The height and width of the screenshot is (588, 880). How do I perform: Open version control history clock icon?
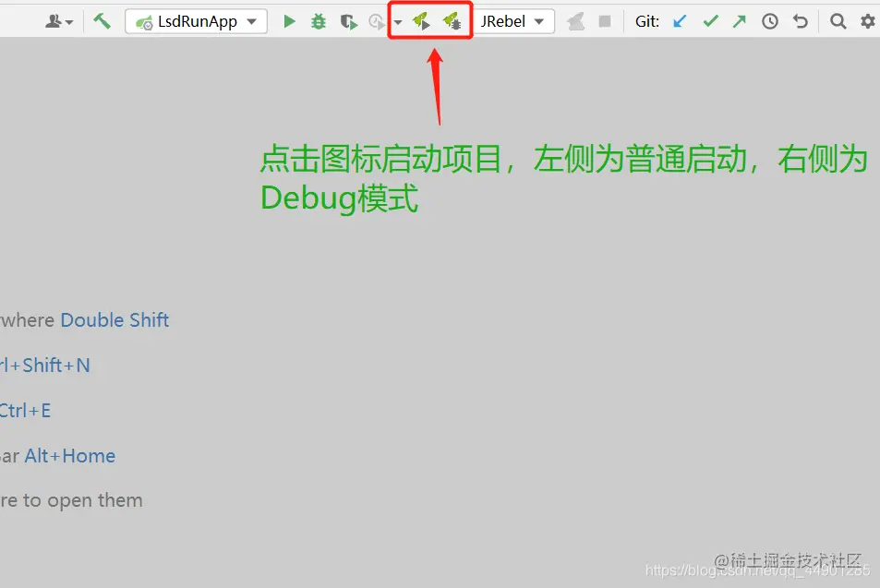coord(769,20)
